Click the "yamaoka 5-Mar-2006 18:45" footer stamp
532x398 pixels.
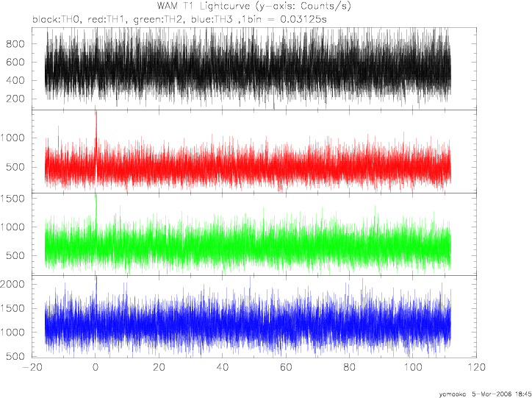click(485, 394)
